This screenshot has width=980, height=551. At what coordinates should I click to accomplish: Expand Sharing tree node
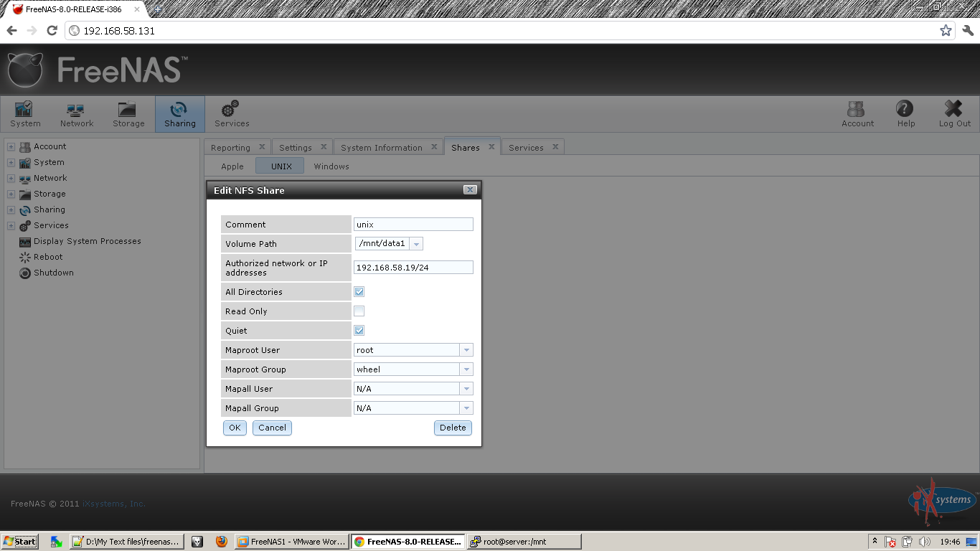click(11, 209)
